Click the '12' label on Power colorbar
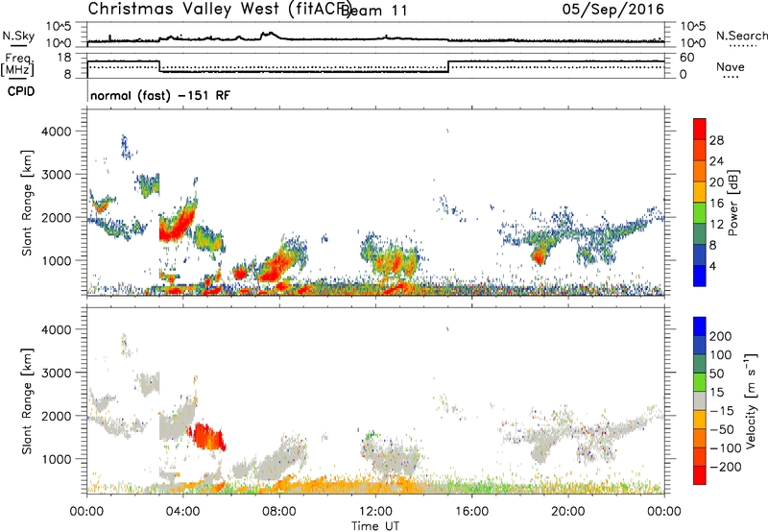Screen dimensions: 768x532 (x=716, y=225)
